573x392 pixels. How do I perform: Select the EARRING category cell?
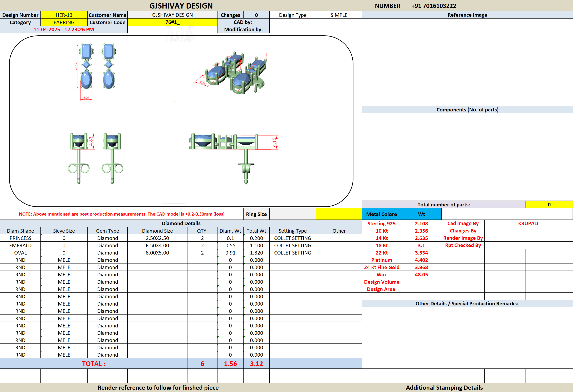coord(64,22)
